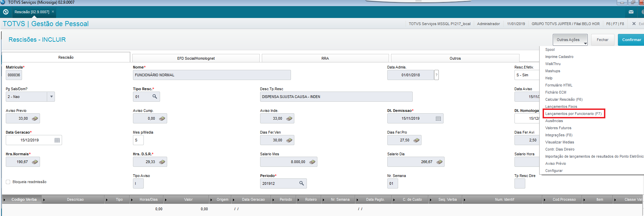Image resolution: width=644 pixels, height=216 pixels.
Task: Open calculator icon in Aviso Cump. field
Action: click(x=162, y=118)
